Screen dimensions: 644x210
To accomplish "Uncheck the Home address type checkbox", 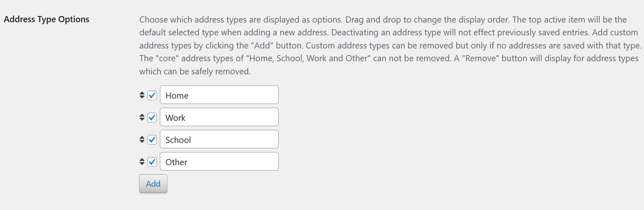I will (152, 95).
